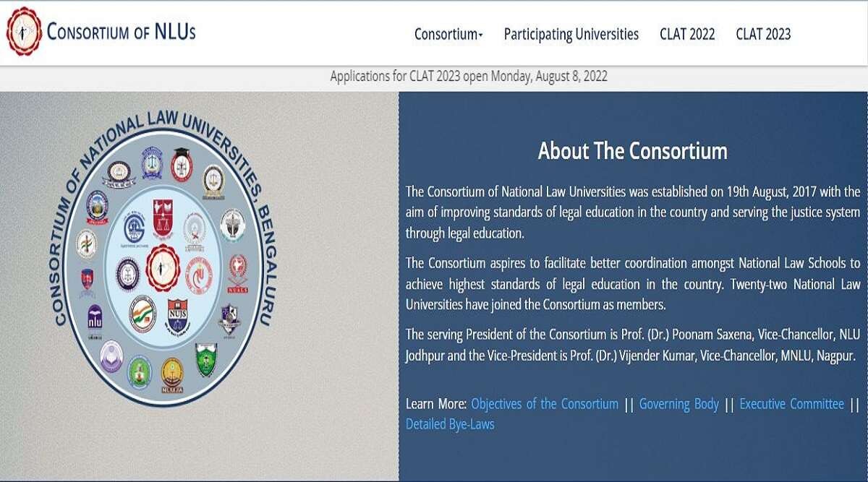Click the CLAT 2023 applications announcement banner
This screenshot has height=482, width=868.
469,76
